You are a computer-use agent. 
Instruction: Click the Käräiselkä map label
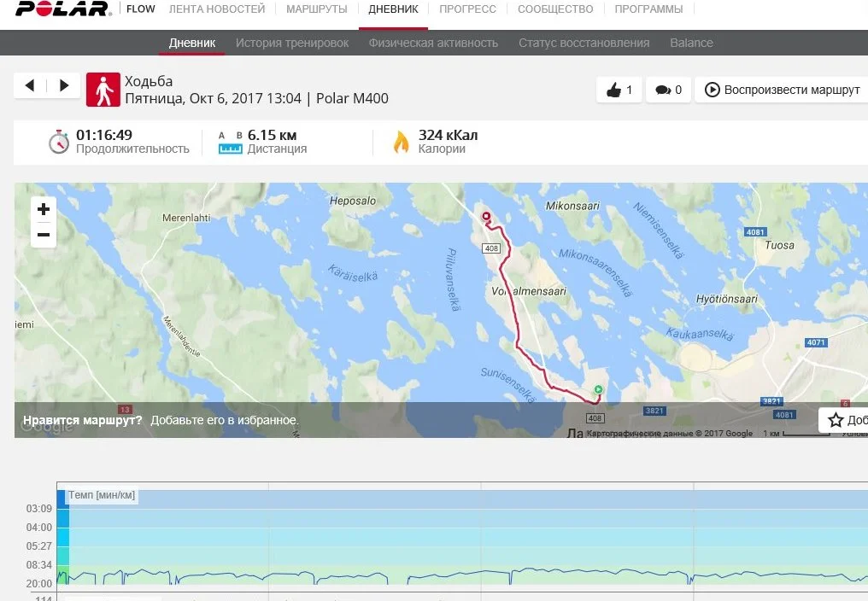(x=353, y=273)
